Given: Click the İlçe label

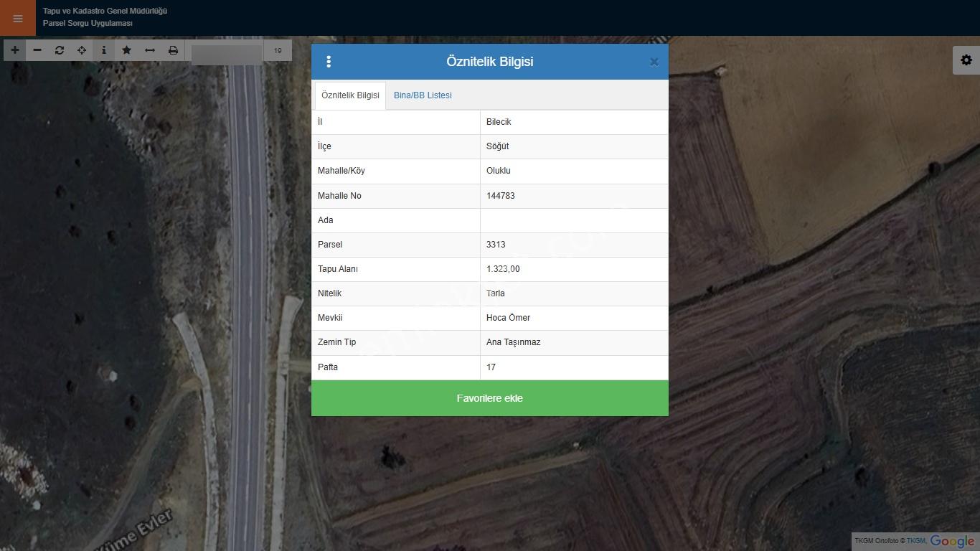Looking at the screenshot, I should 325,146.
